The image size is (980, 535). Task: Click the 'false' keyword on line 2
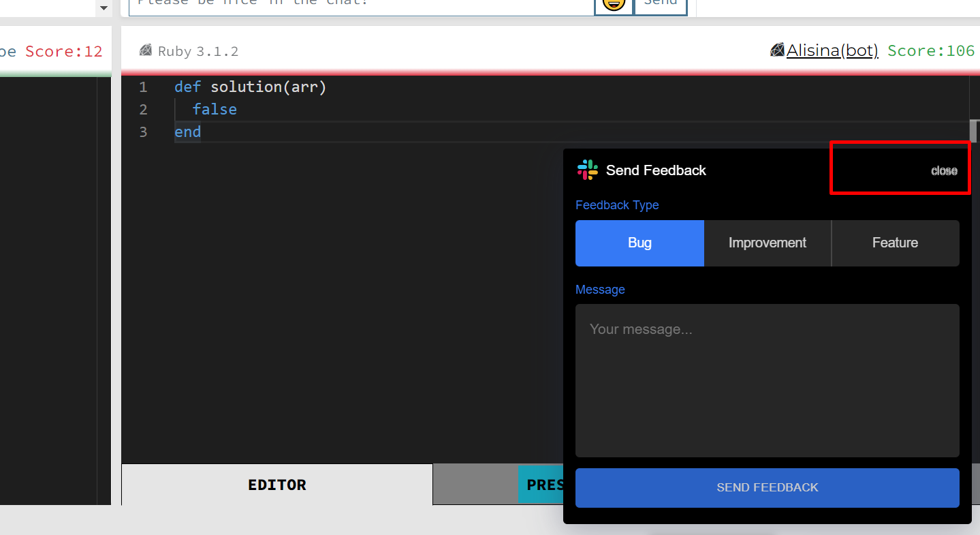tap(215, 109)
